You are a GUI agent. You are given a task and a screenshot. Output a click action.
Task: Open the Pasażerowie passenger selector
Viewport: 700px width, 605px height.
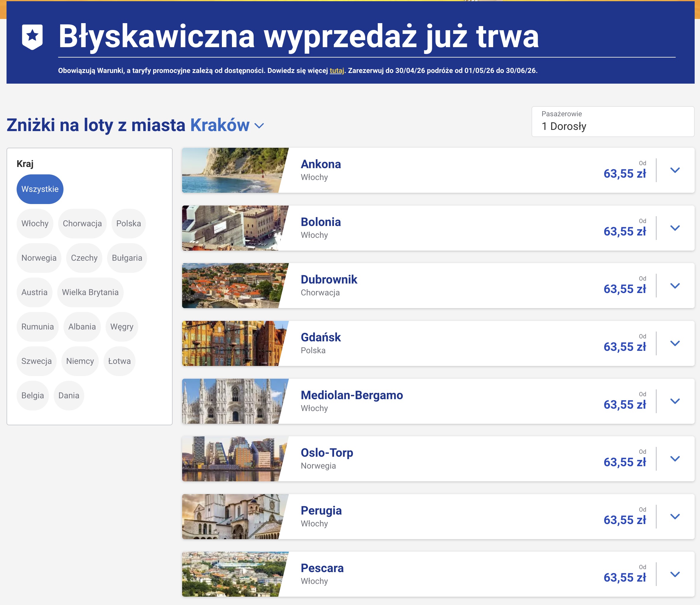pos(612,122)
